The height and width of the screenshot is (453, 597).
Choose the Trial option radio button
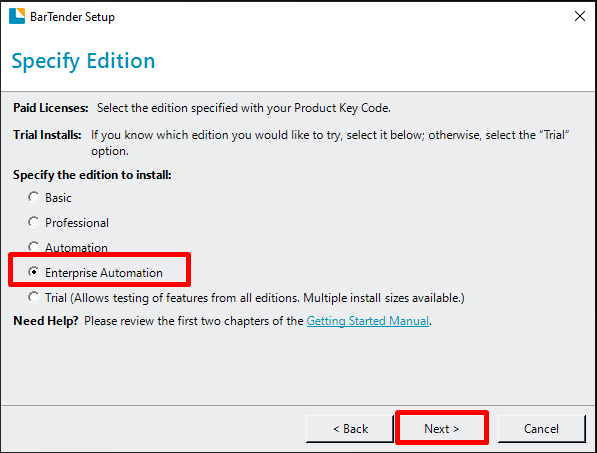(34, 297)
